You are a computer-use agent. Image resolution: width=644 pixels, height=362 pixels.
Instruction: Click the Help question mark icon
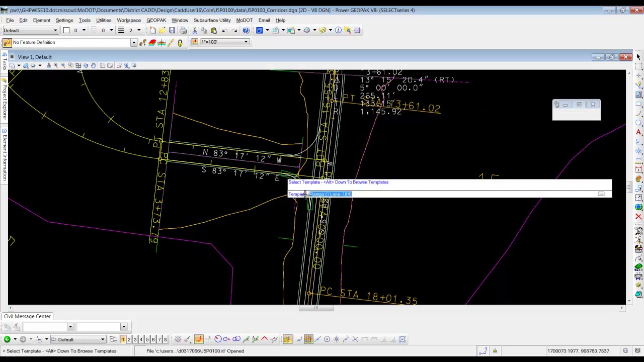coord(246,30)
